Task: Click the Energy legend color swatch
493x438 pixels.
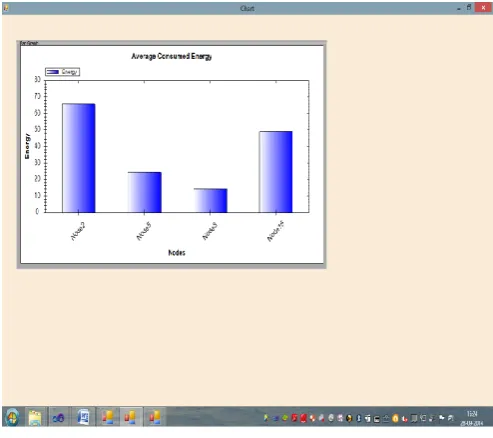Action: [x=53, y=72]
